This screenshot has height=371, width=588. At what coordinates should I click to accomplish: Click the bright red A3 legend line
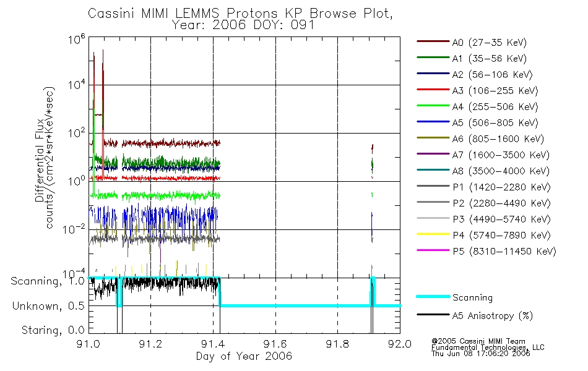tap(433, 90)
